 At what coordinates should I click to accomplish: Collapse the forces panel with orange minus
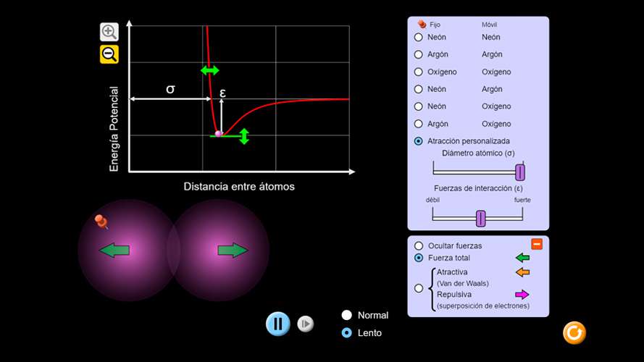[x=537, y=244]
